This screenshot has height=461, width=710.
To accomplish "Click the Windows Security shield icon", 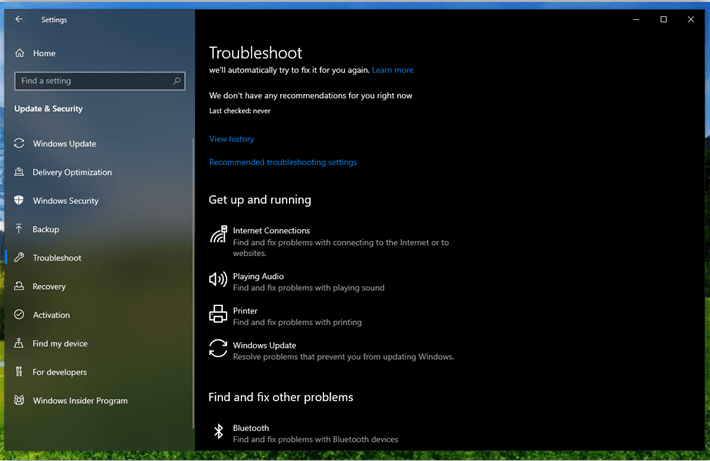I will [19, 201].
